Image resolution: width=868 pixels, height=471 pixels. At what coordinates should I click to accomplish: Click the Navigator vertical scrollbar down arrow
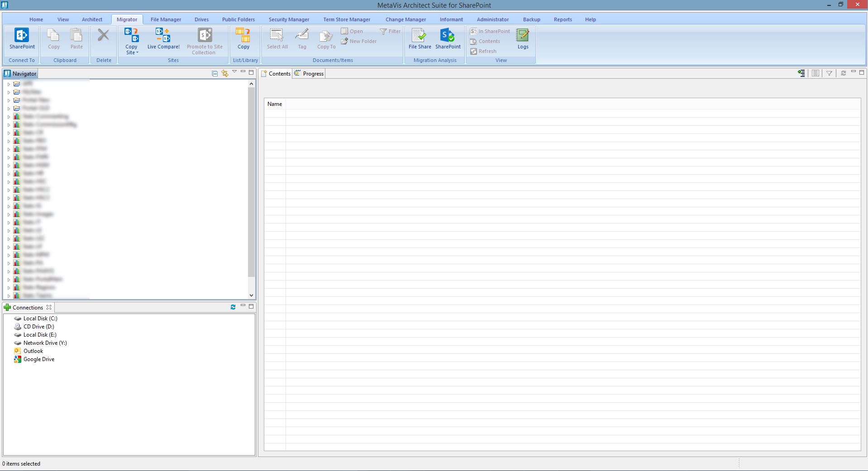click(x=251, y=295)
